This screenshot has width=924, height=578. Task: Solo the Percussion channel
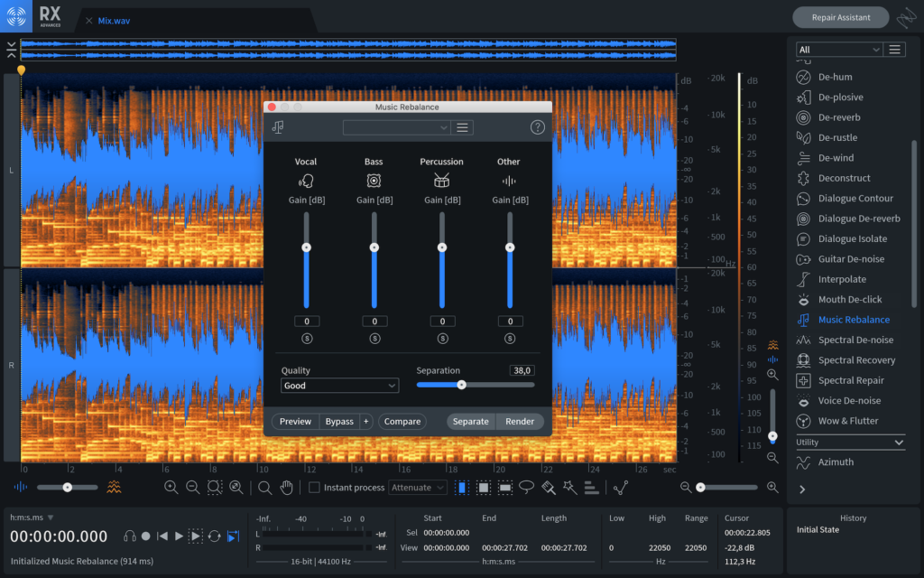[442, 339]
